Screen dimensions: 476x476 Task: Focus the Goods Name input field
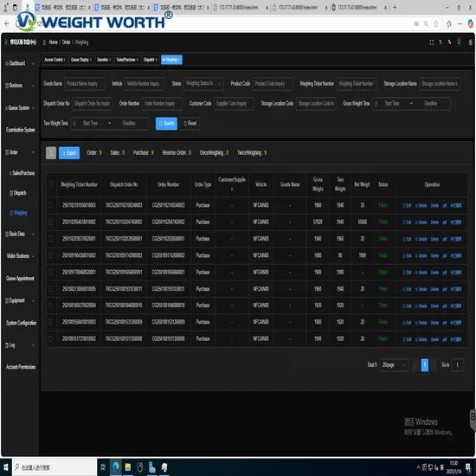tap(85, 84)
